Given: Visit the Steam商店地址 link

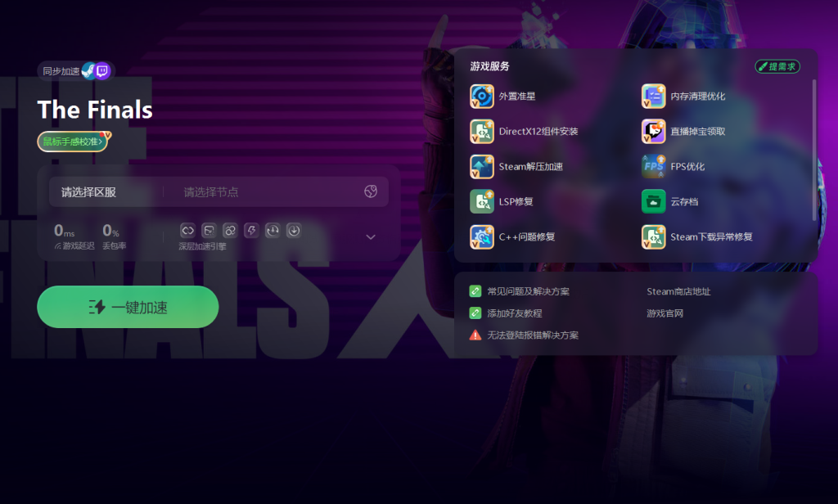Looking at the screenshot, I should [x=678, y=291].
